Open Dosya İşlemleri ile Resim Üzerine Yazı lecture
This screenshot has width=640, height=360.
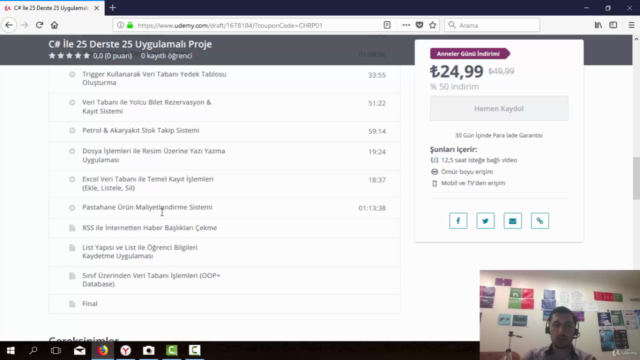tap(153, 155)
